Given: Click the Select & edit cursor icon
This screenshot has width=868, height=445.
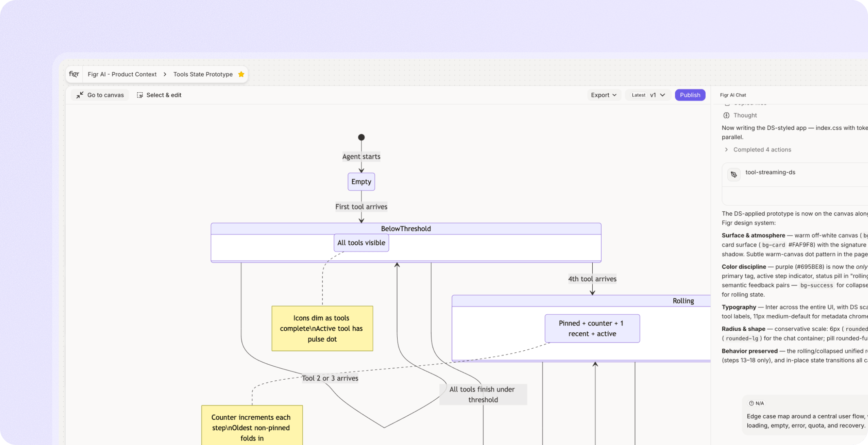Looking at the screenshot, I should 140,95.
